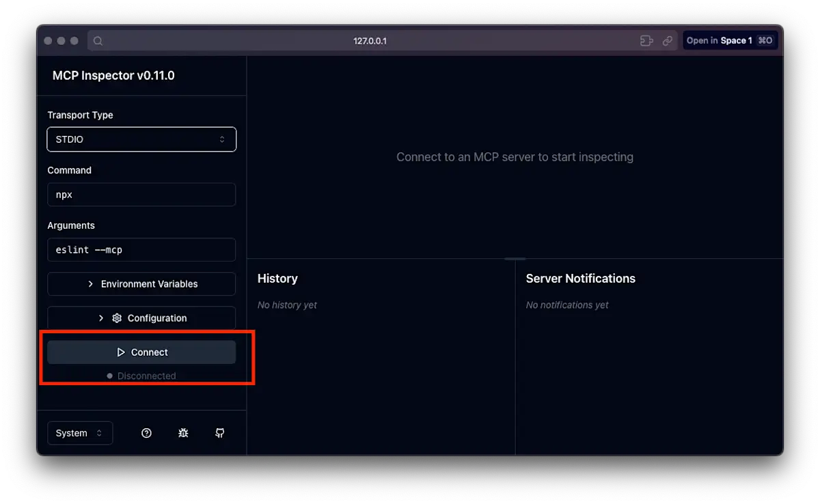Open the System theme selector

click(x=80, y=432)
